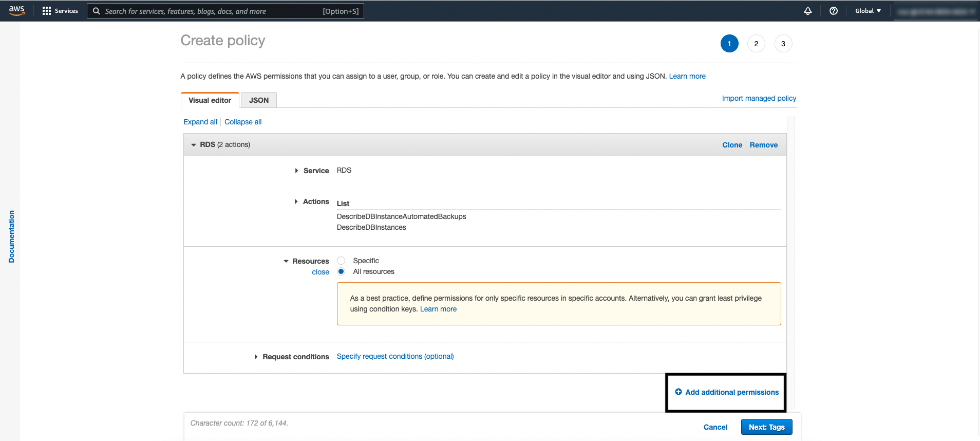Image resolution: width=980 pixels, height=441 pixels.
Task: Click Collapse all link
Action: pyautogui.click(x=243, y=122)
